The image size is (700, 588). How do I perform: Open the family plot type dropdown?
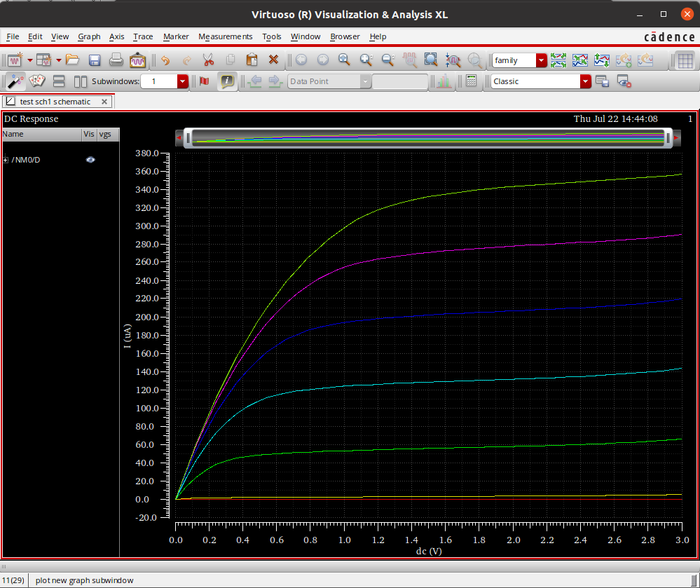pyautogui.click(x=541, y=60)
